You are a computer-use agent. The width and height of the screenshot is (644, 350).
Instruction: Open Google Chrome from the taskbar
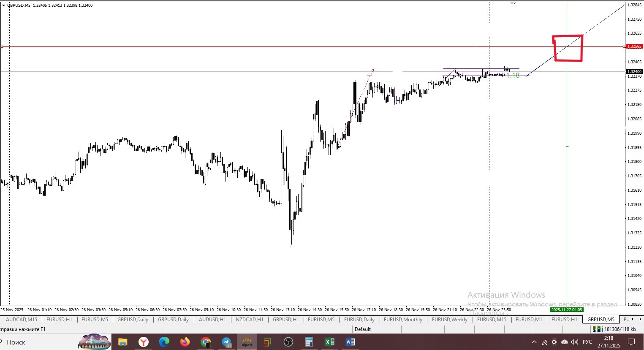[206, 342]
